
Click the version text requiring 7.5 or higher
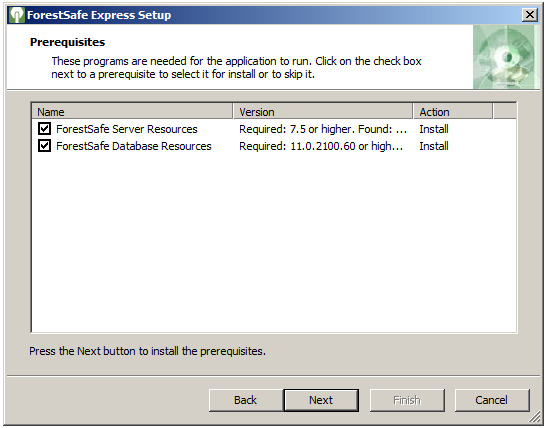[323, 129]
